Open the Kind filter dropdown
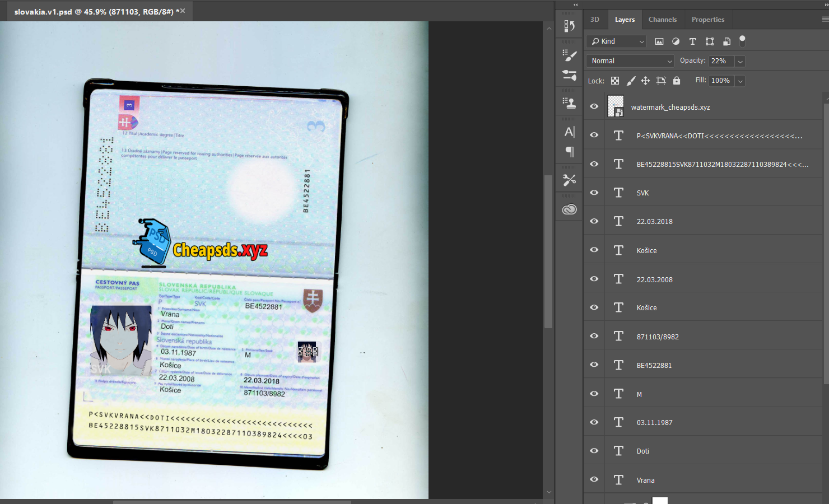 pos(617,41)
